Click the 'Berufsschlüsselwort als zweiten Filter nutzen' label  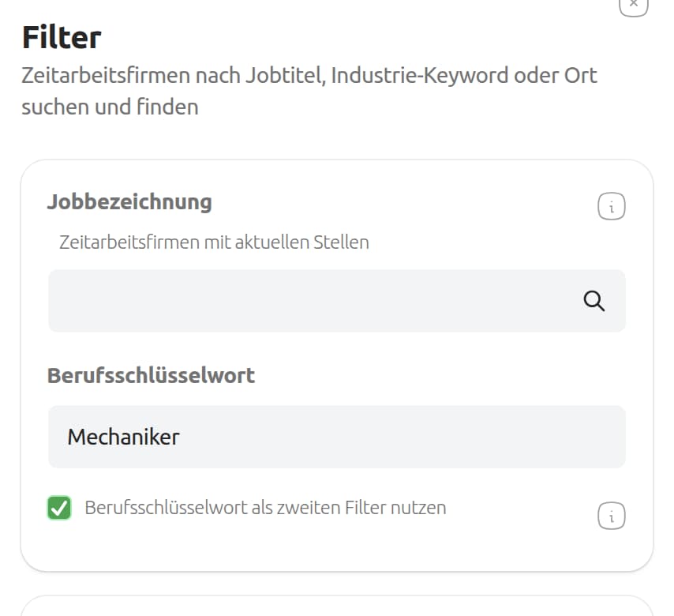265,508
